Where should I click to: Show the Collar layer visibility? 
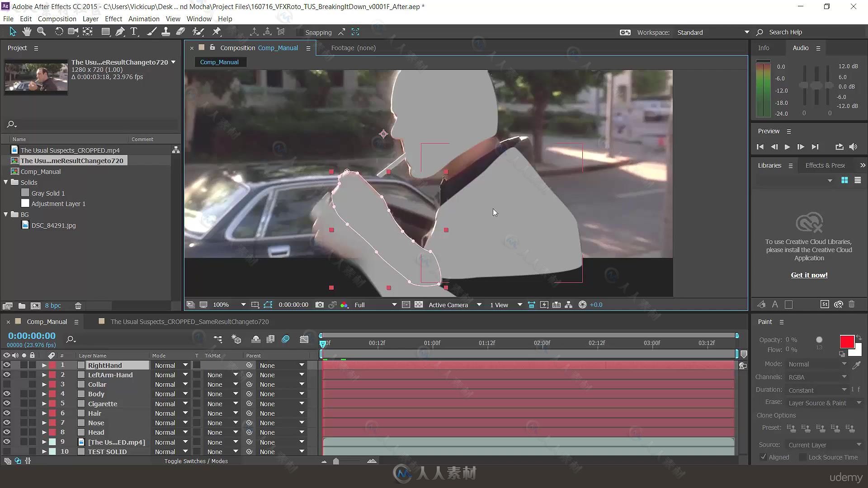click(7, 385)
